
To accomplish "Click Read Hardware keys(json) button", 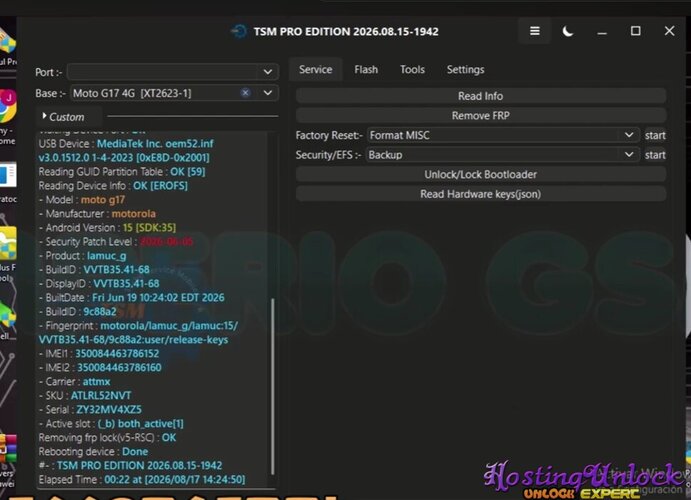I will [x=481, y=194].
